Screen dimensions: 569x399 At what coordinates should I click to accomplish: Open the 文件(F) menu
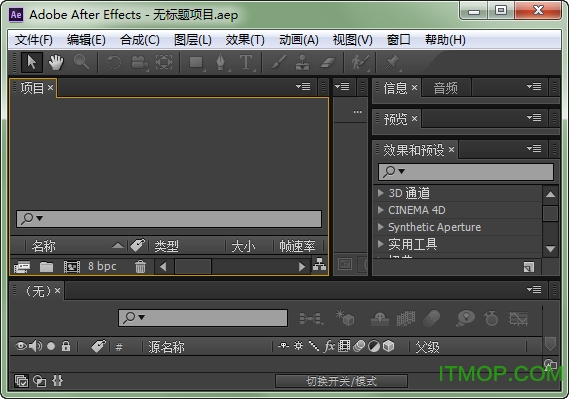(33, 40)
